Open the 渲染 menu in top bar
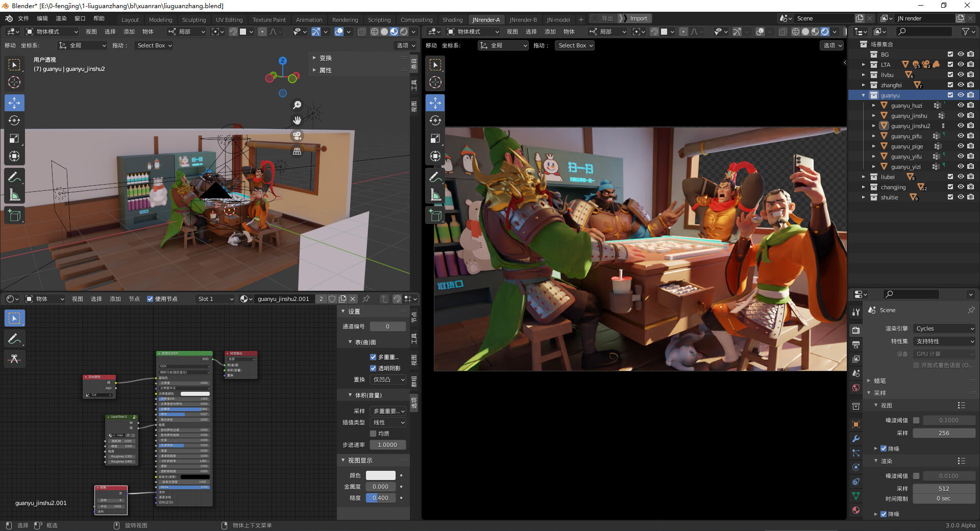The image size is (980, 531). click(61, 18)
